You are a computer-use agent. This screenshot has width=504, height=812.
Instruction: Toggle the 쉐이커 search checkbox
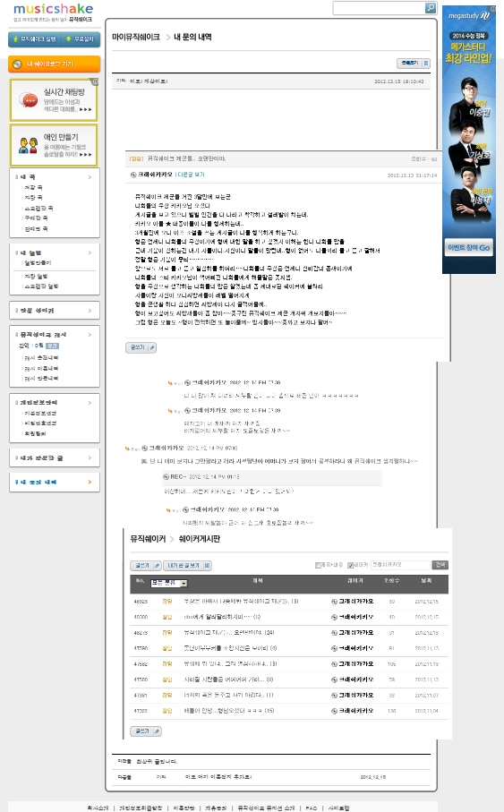point(350,565)
